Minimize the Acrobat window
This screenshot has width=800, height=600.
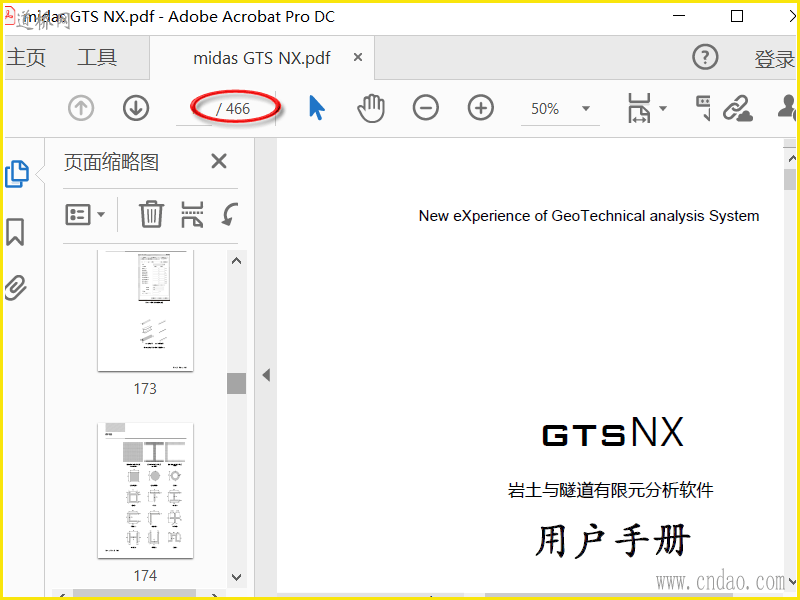coord(679,16)
